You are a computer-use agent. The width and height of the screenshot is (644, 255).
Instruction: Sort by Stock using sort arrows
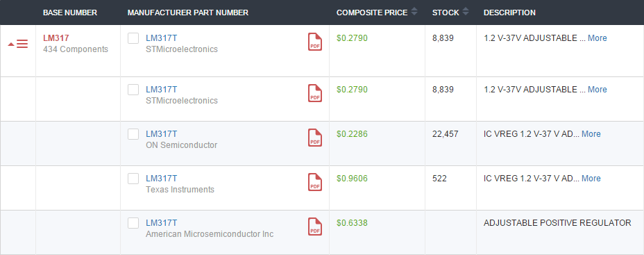coord(466,12)
